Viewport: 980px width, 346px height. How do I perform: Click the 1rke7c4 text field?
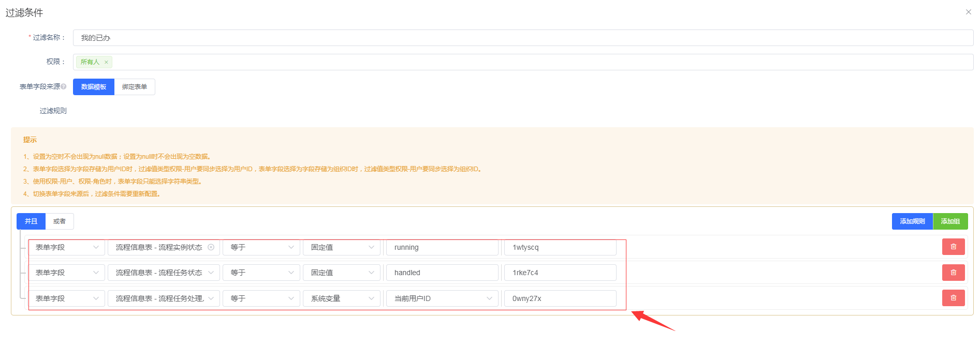coord(560,273)
